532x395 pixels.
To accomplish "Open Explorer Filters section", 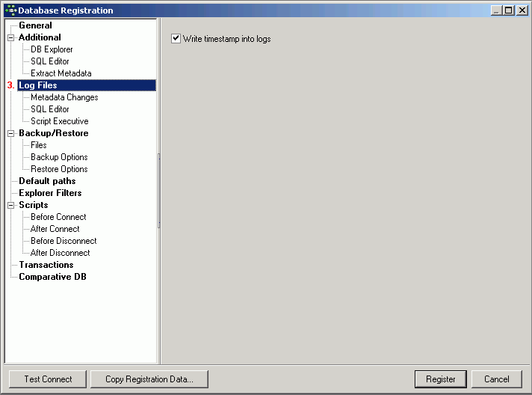I will tap(50, 193).
